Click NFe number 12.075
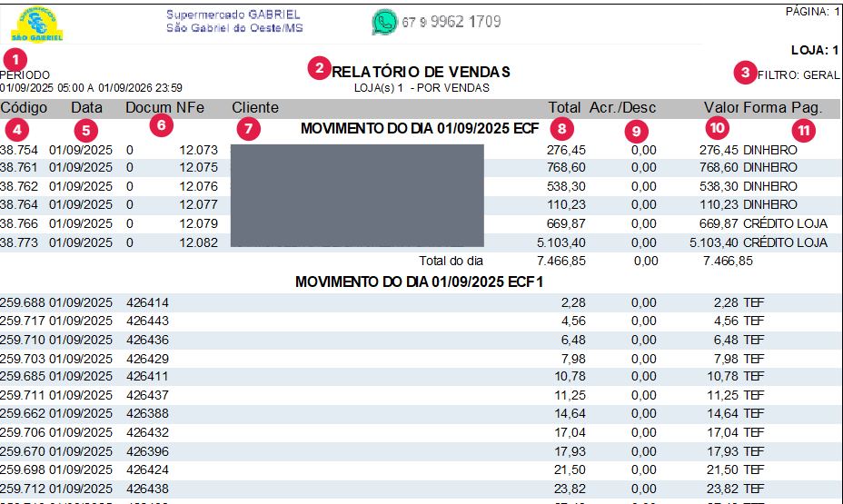 pos(198,168)
